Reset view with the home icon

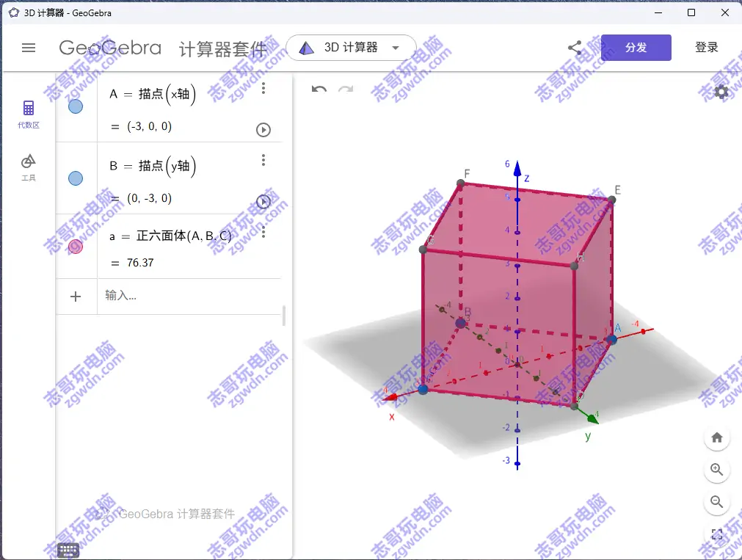pyautogui.click(x=716, y=437)
